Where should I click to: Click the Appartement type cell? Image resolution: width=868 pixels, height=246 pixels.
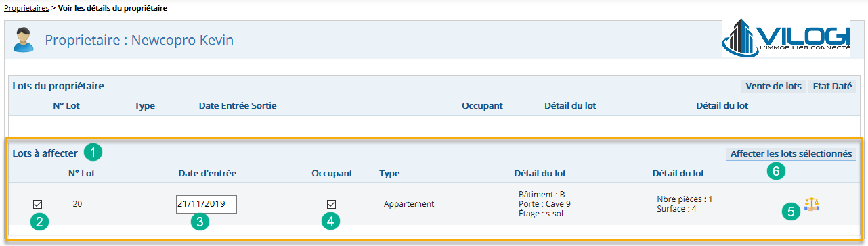coord(409,204)
